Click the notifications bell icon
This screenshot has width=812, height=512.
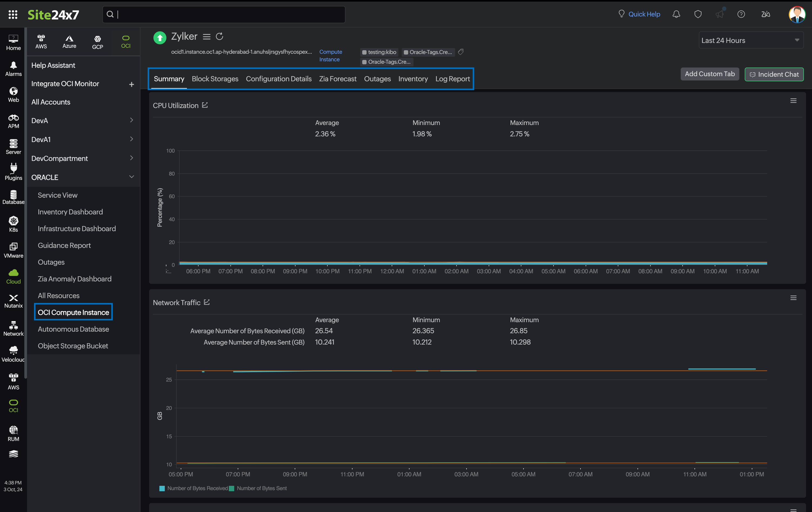676,14
